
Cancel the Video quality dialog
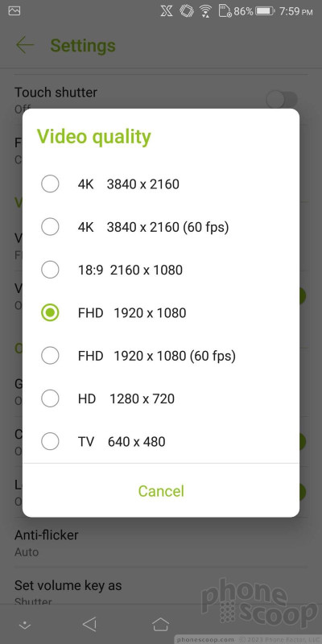(161, 491)
